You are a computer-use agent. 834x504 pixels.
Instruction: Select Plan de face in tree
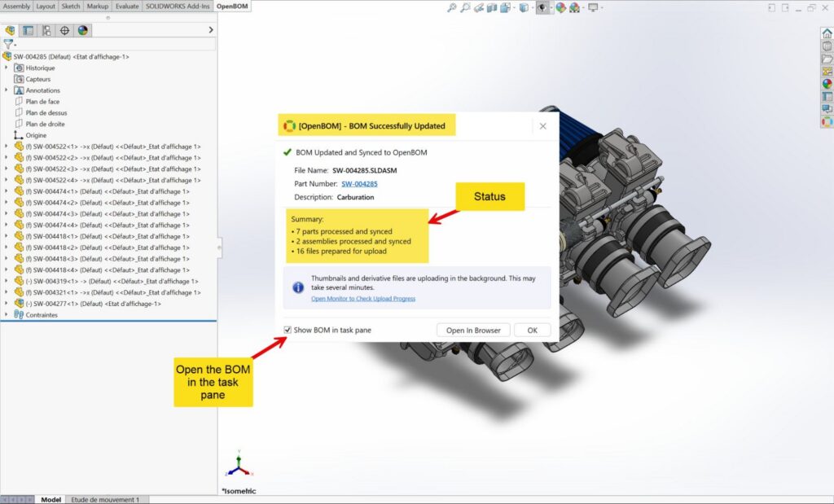coord(42,102)
